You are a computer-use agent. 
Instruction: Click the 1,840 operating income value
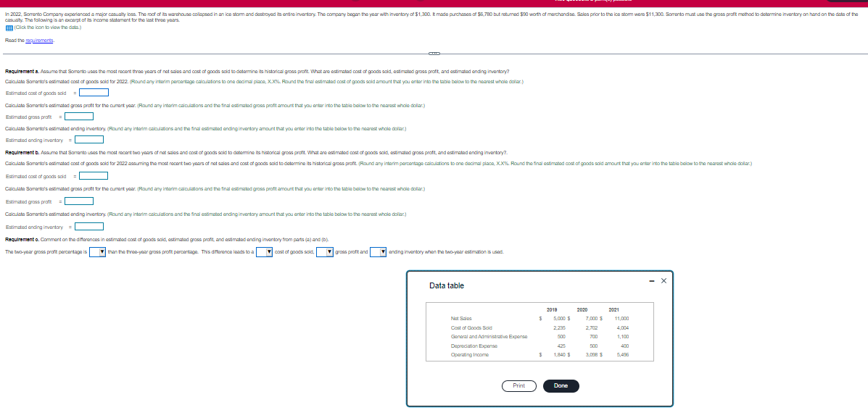pyautogui.click(x=559, y=354)
